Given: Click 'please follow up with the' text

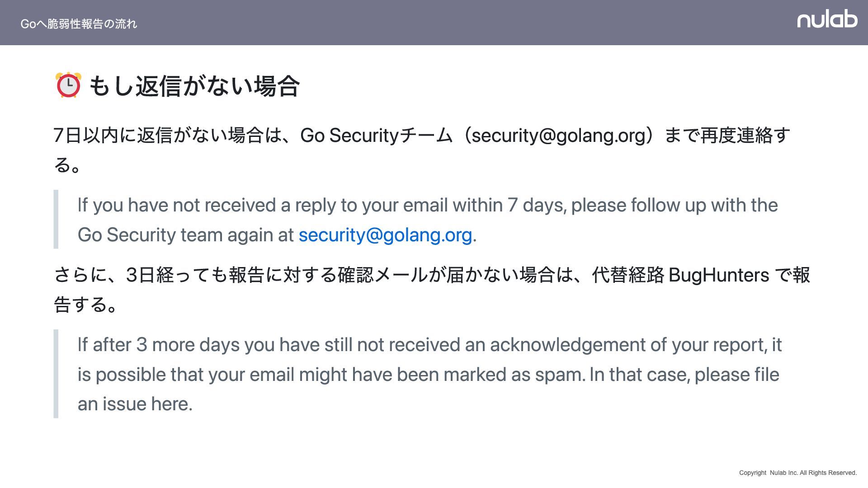Looking at the screenshot, I should click(675, 206).
